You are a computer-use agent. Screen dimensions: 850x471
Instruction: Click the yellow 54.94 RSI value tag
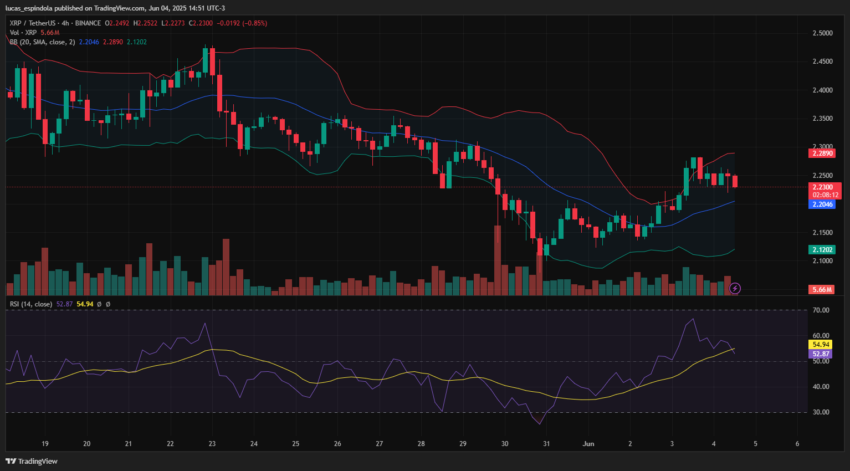820,345
